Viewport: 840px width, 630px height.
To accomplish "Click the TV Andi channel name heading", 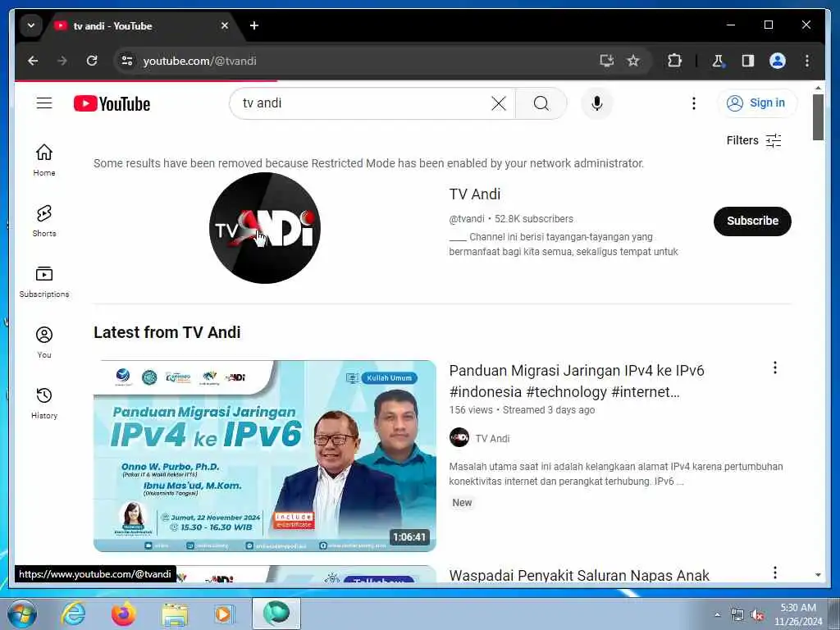I will 475,194.
